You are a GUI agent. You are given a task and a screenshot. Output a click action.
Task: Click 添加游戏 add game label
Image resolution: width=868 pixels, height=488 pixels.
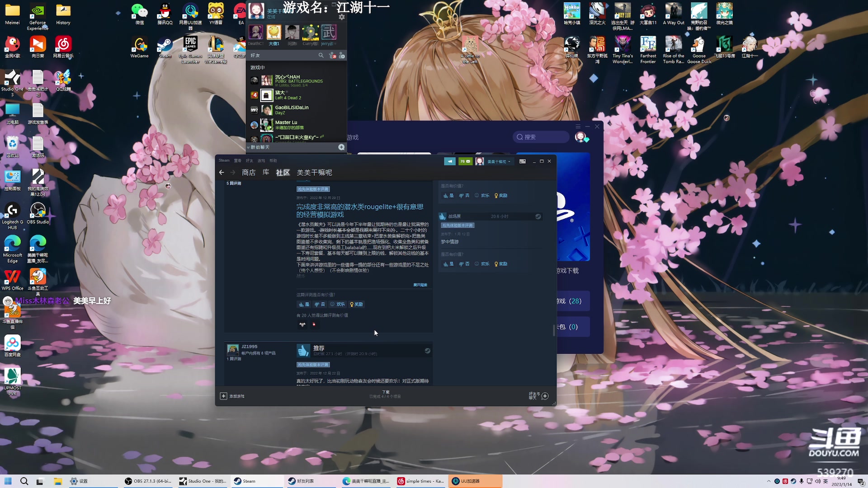[x=237, y=396]
